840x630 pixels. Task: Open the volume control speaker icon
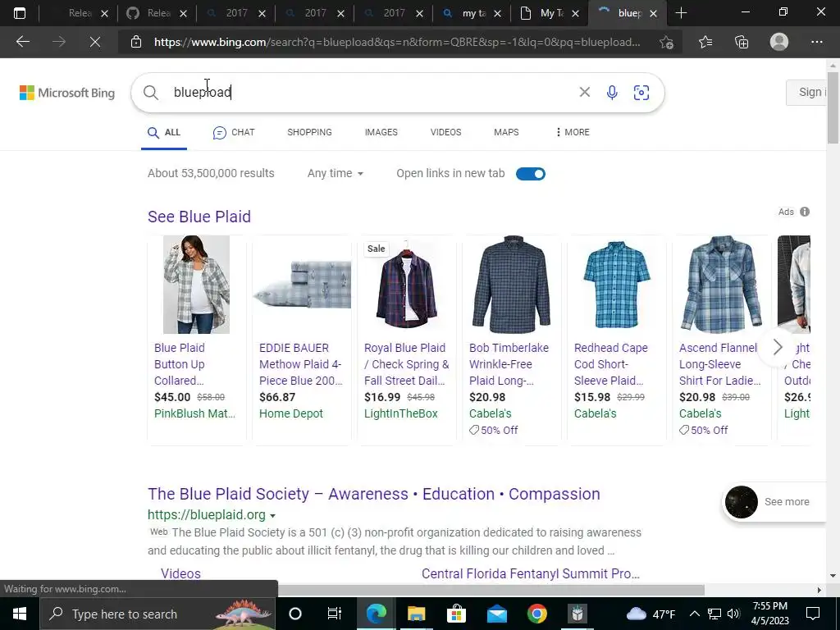point(734,614)
